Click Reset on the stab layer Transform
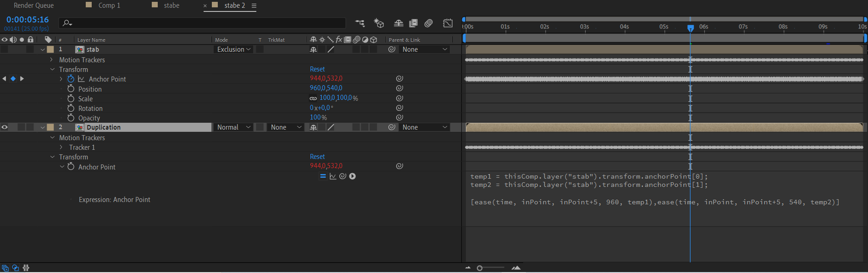 point(317,69)
